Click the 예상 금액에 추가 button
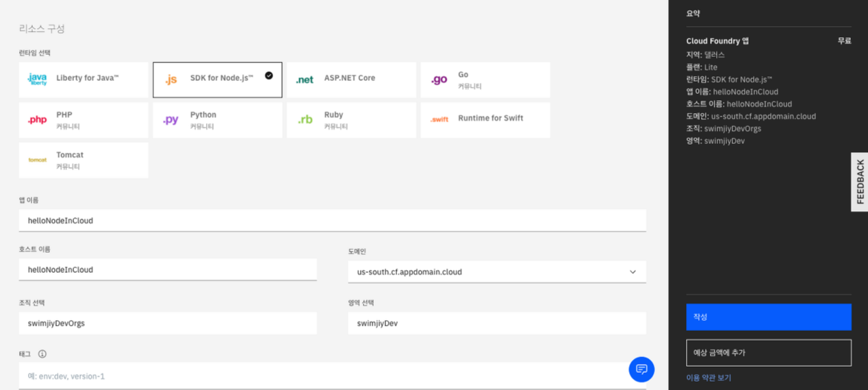This screenshot has height=390, width=868. (x=769, y=353)
